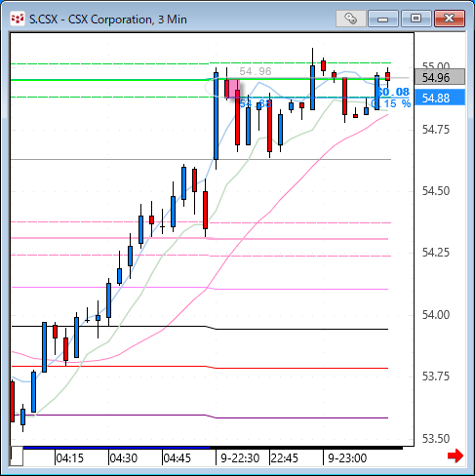Image resolution: width=475 pixels, height=476 pixels.
Task: Click the 04:30 time axis label
Action: (x=124, y=458)
